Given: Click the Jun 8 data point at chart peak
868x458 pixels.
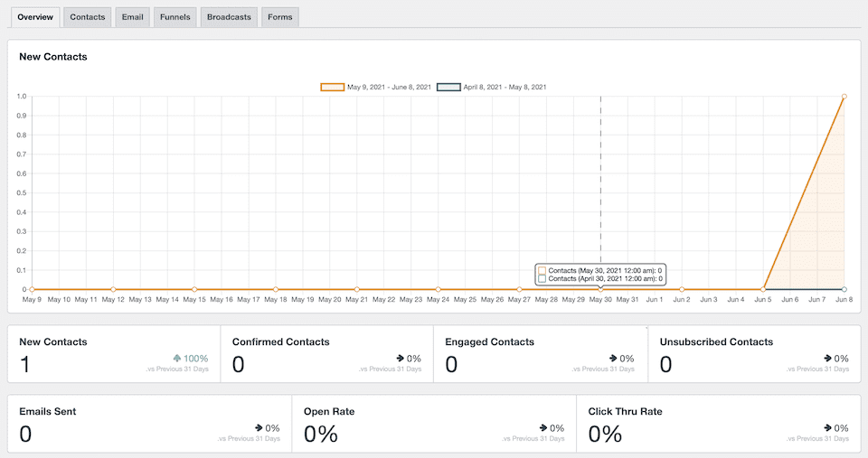Looking at the screenshot, I should point(844,96).
